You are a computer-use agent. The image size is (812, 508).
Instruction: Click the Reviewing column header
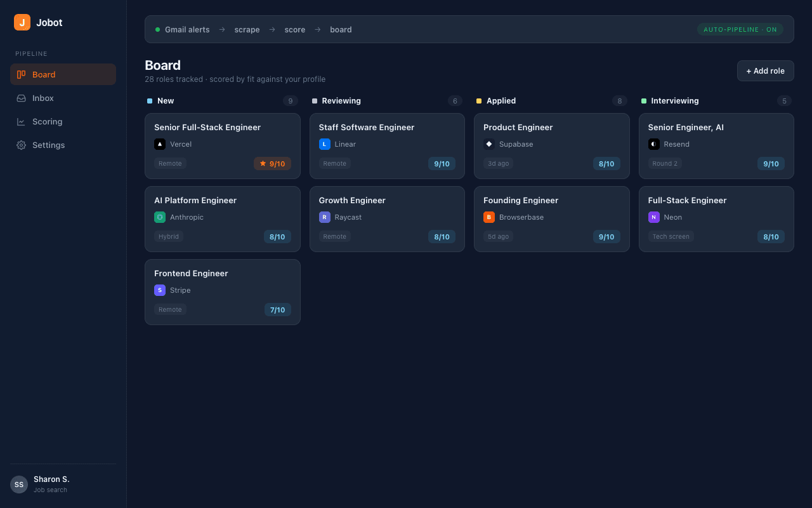click(387, 101)
